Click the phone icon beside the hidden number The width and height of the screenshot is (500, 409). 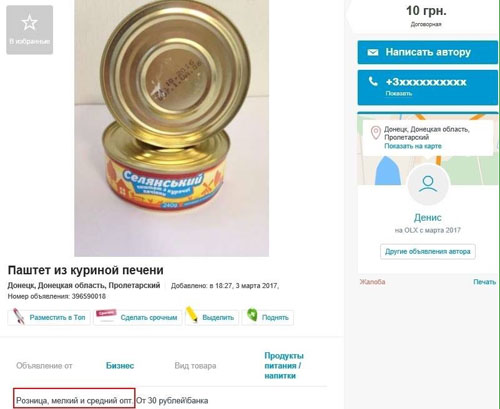pos(373,81)
